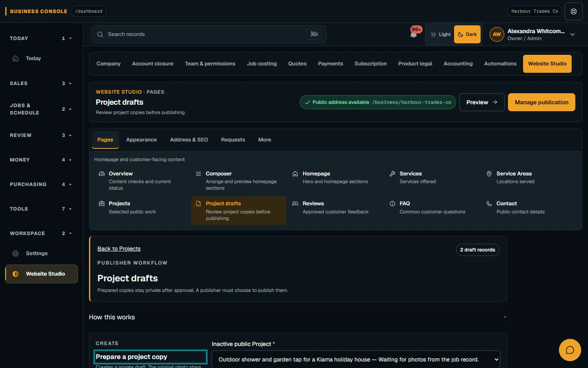This screenshot has width=588, height=368.
Task: Open the More tab
Action: [265, 140]
